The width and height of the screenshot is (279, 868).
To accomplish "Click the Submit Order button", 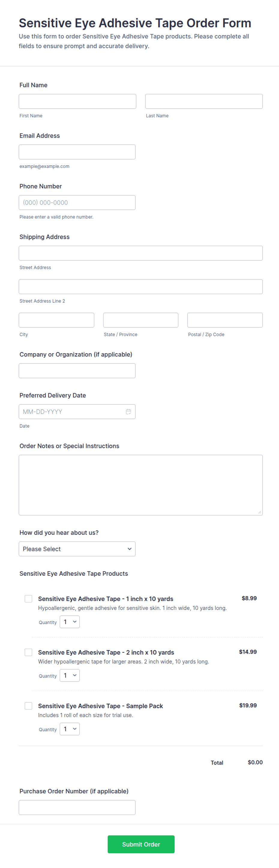I will [141, 844].
